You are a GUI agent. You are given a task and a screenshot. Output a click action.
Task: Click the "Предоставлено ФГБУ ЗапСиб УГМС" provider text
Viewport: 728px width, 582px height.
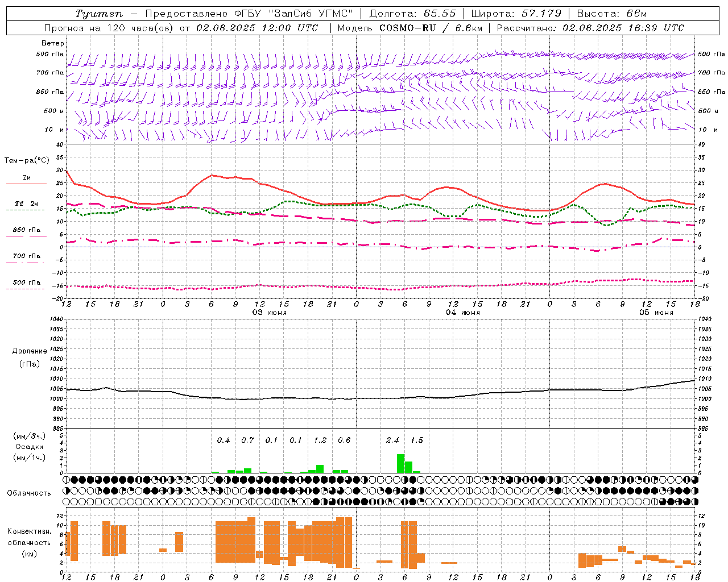tap(249, 14)
